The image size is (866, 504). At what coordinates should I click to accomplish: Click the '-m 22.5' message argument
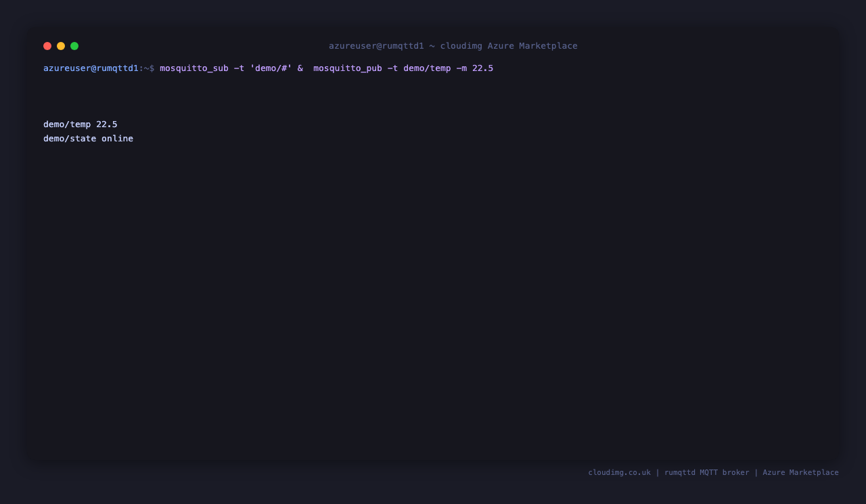tap(475, 68)
